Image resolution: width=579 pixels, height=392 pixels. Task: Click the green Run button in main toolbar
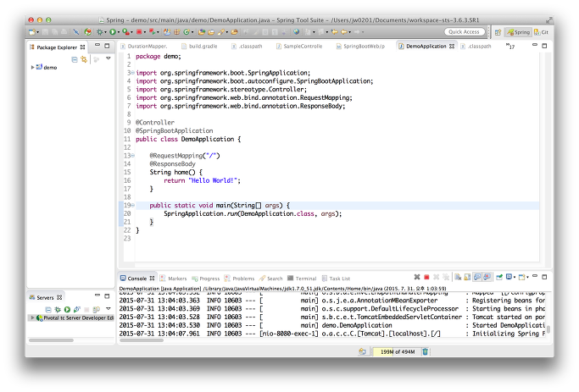113,32
